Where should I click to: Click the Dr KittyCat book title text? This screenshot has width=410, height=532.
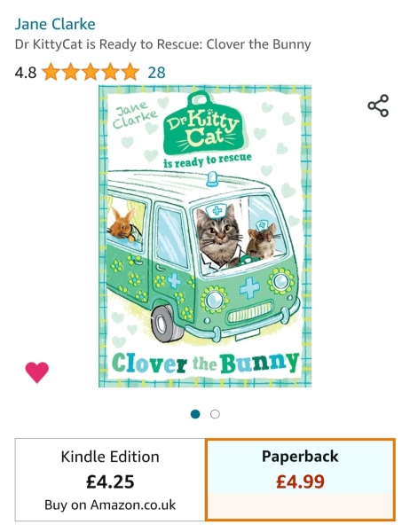click(x=162, y=44)
